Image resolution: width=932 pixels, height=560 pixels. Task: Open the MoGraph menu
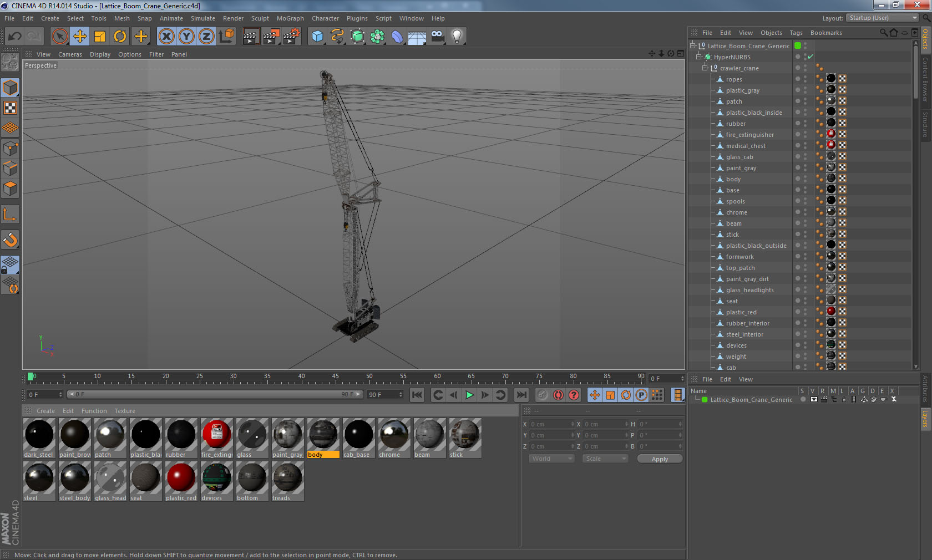tap(290, 18)
